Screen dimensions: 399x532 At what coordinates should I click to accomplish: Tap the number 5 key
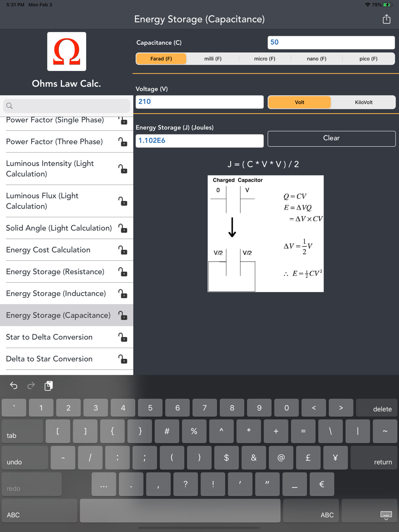[150, 408]
